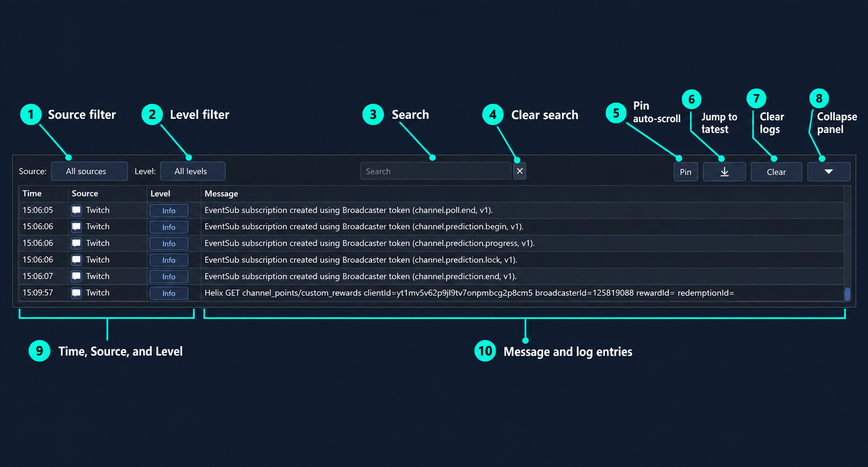Screen dimensions: 868x467
Task: Collapse the panel with the triangle arrow
Action: [828, 172]
